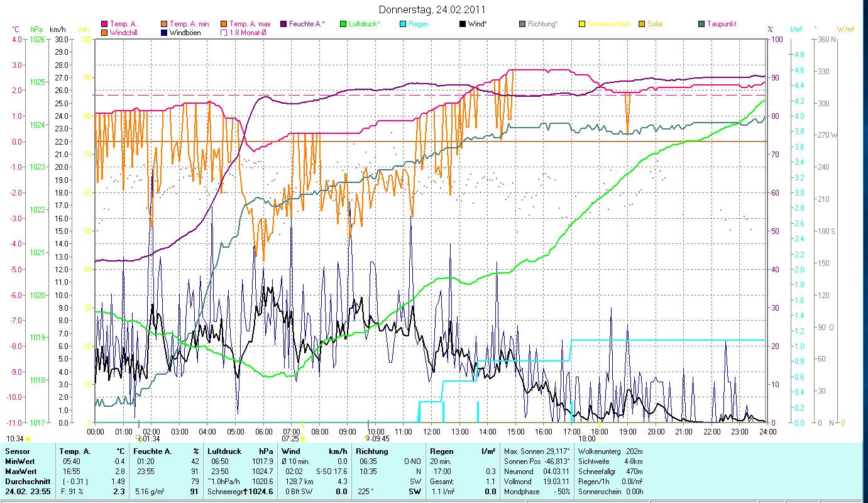The height and width of the screenshot is (503, 868).
Task: Click the MinWert row label
Action: point(20,462)
